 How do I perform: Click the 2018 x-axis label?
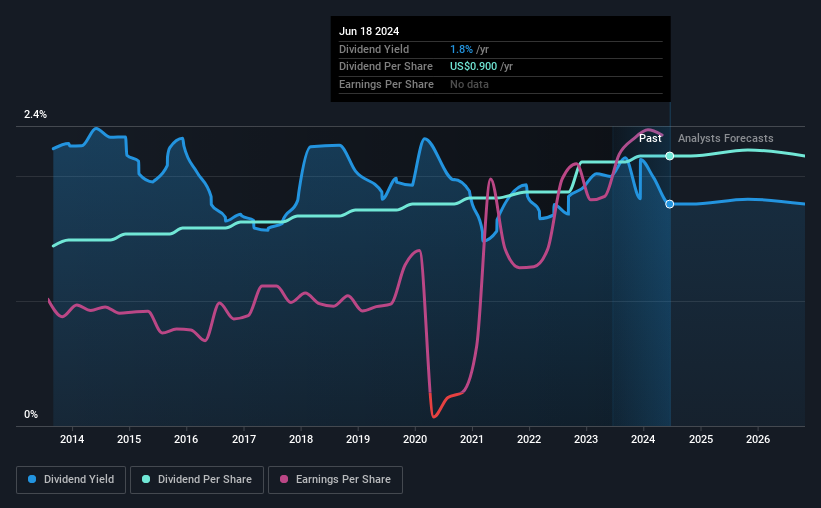coord(301,439)
